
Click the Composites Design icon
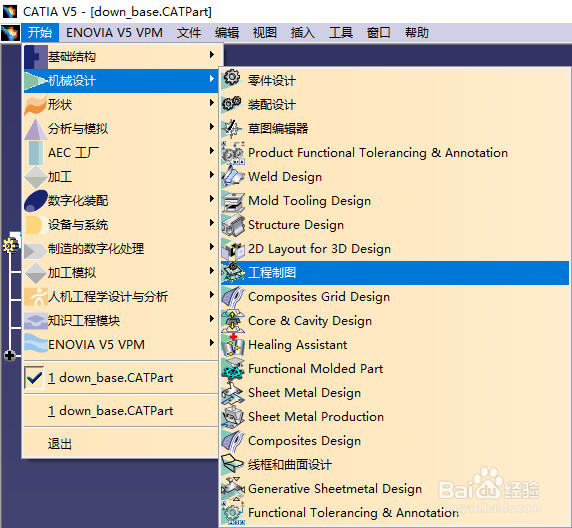[x=233, y=440]
